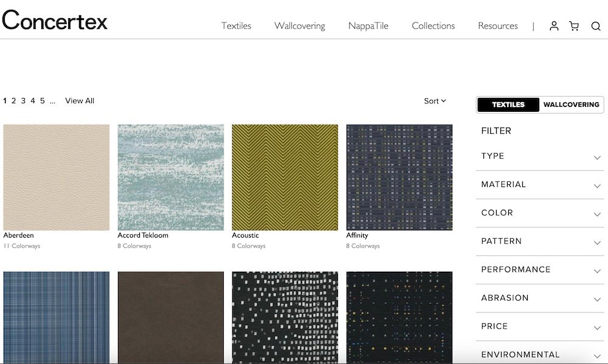608x364 pixels.
Task: Go to the Concertex home logo
Action: pyautogui.click(x=55, y=20)
